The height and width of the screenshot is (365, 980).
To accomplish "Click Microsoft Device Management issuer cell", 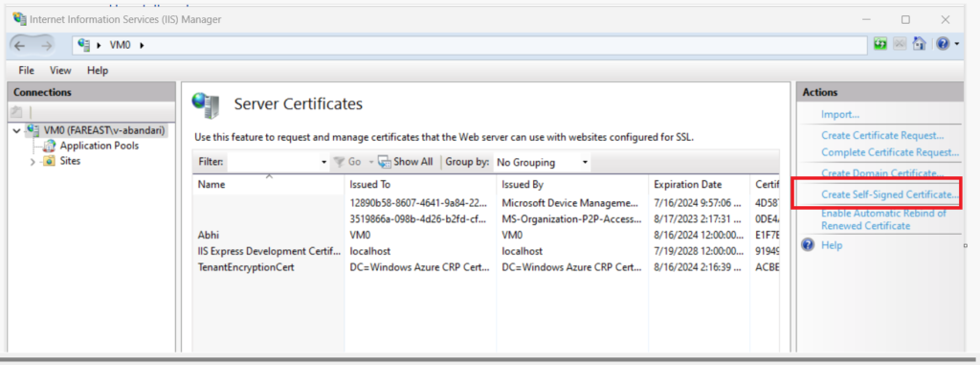I will 570,203.
